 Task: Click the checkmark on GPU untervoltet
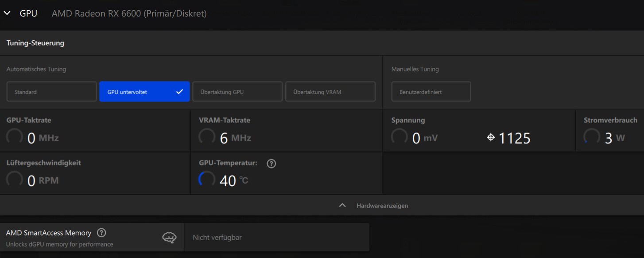click(x=179, y=92)
